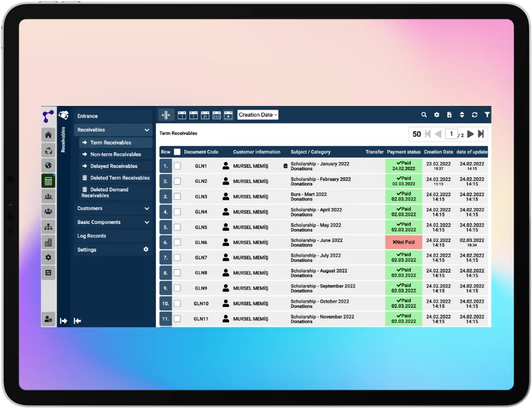Click the home icon in the sidebar
The image size is (532, 408).
(x=49, y=135)
